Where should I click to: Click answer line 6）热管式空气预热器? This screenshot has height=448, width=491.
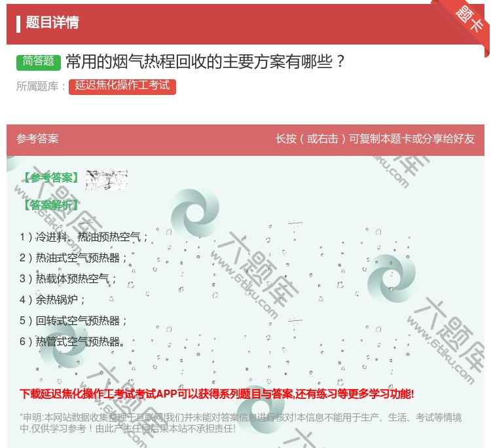coord(72,342)
